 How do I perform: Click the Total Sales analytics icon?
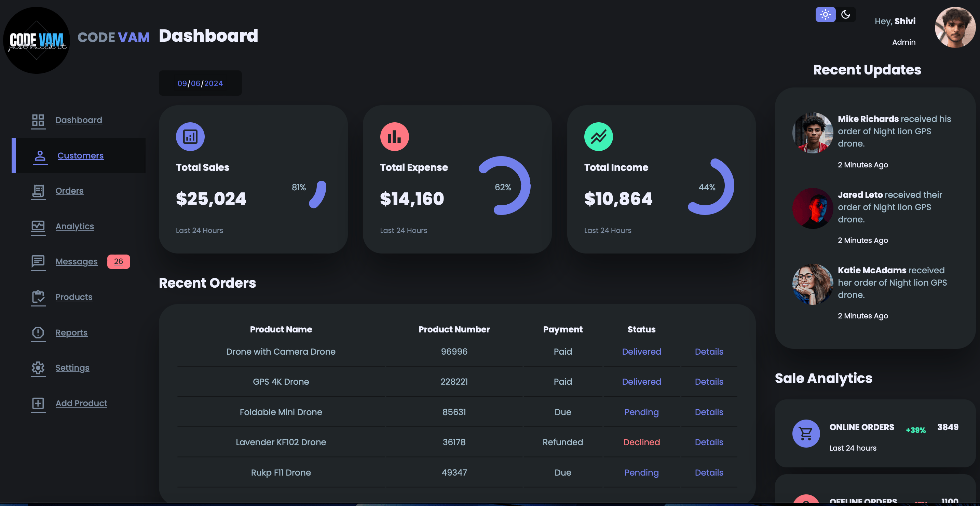(190, 137)
